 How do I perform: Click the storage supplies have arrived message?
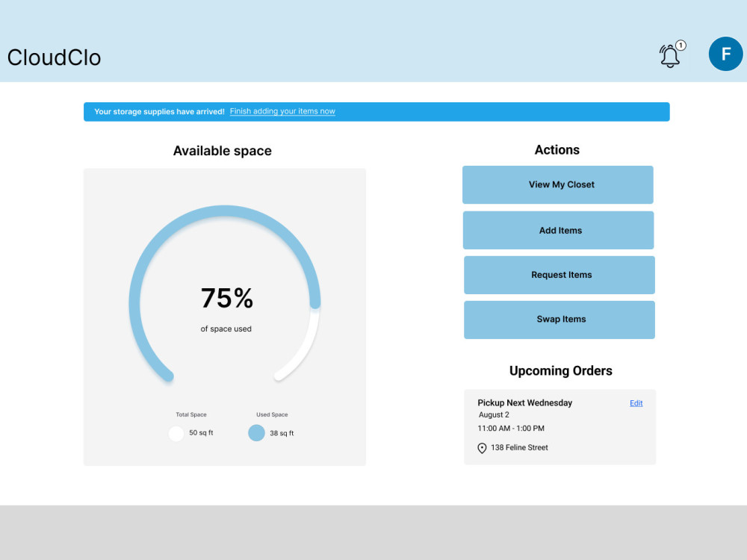(159, 111)
